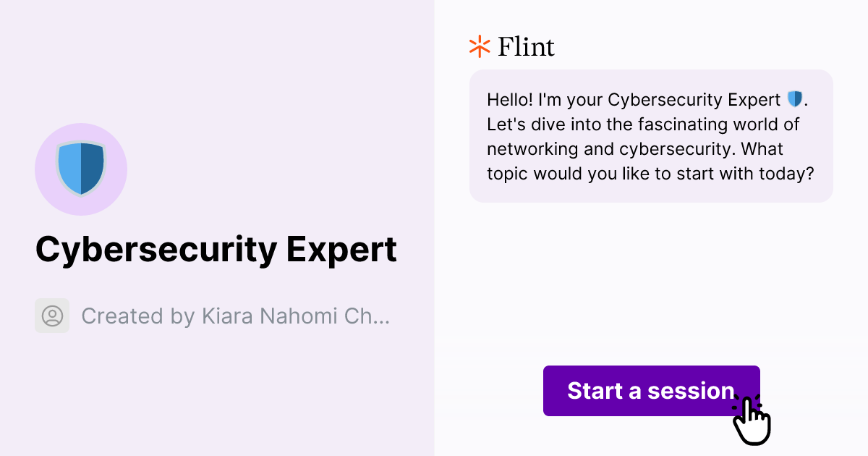This screenshot has width=868, height=456.
Task: Click the Flint header area
Action: tap(511, 46)
